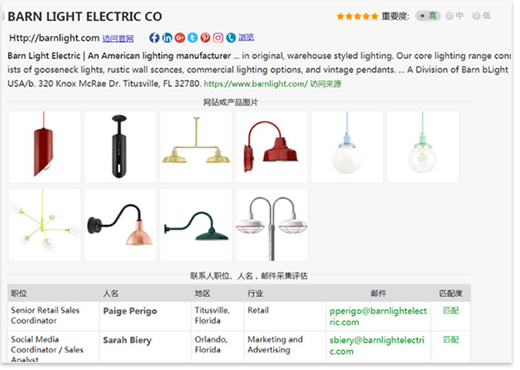520x370 pixels.
Task: Select the 高 importance radio button
Action: point(422,16)
